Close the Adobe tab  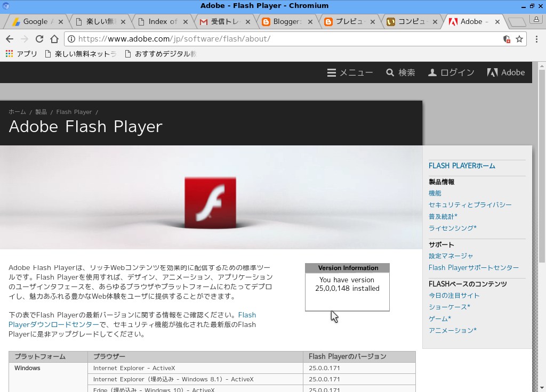(497, 22)
